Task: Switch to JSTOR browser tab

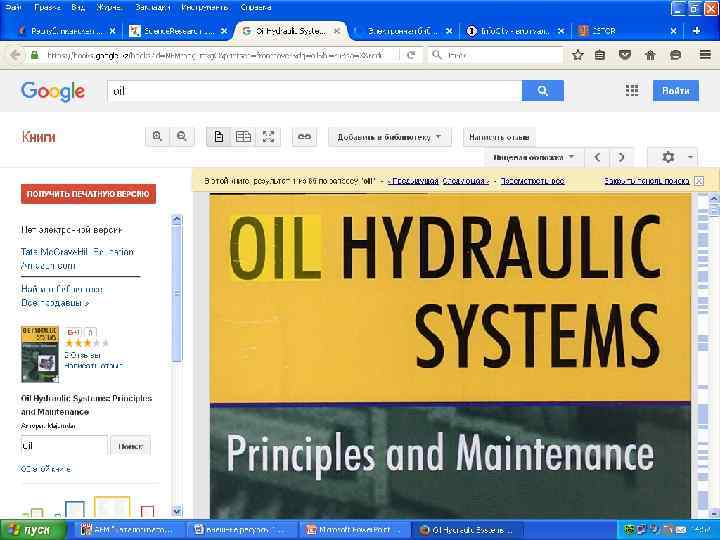Action: pos(628,31)
